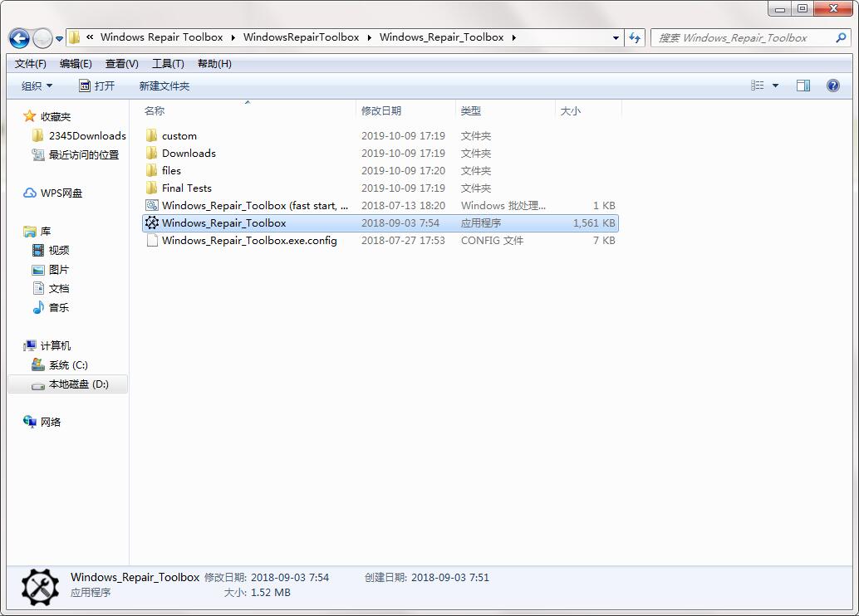Select the Downloads folder icon
Viewport: 859px width, 616px height.
point(152,154)
